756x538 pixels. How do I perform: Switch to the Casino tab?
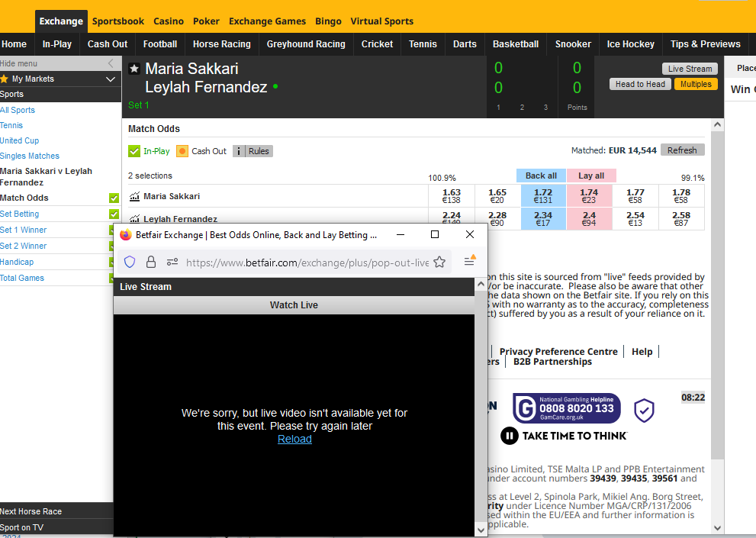pyautogui.click(x=169, y=21)
